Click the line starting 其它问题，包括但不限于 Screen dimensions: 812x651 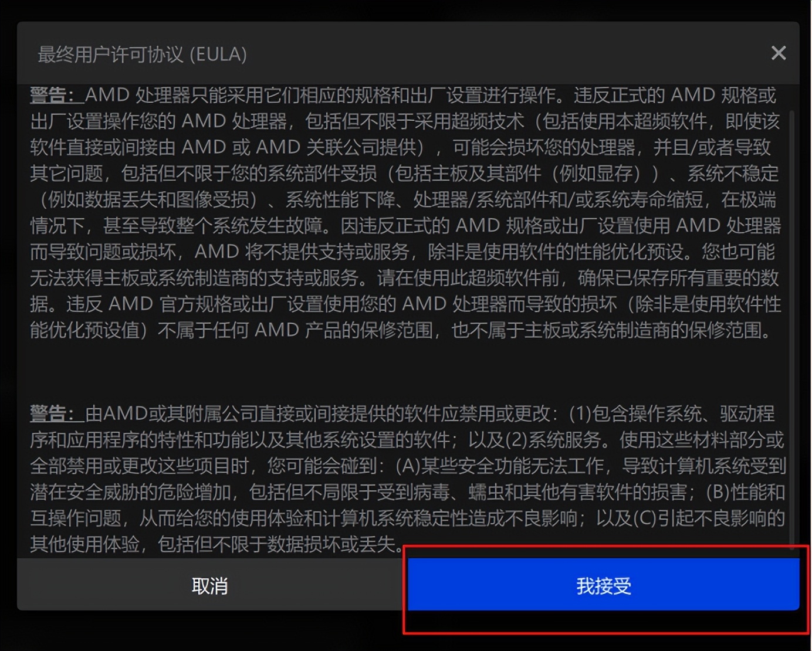pyautogui.click(x=404, y=174)
